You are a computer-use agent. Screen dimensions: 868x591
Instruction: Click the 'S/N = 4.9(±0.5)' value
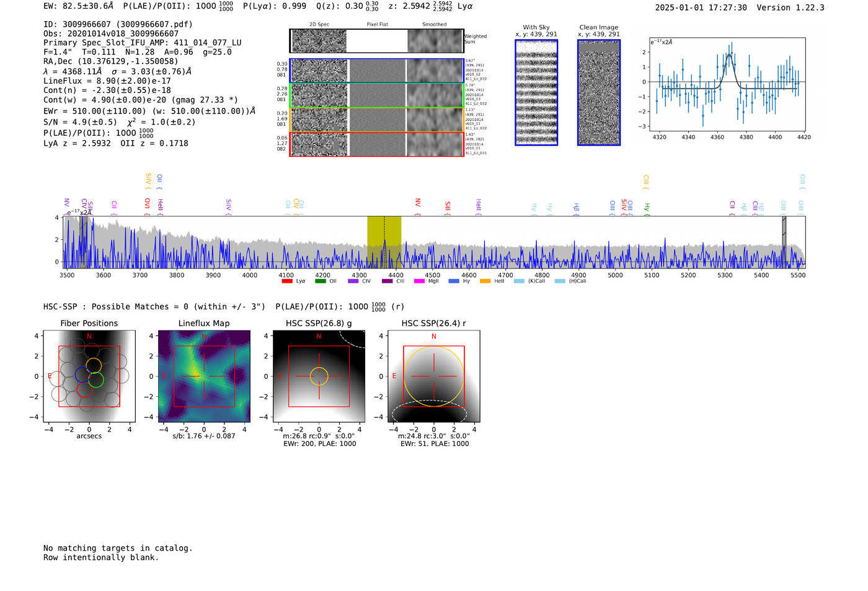[80, 122]
